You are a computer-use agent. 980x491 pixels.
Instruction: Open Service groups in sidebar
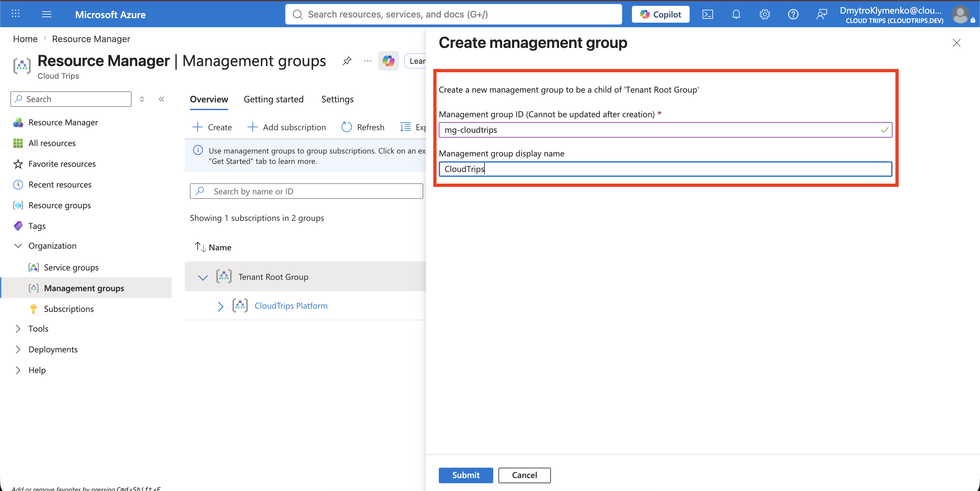coord(71,268)
